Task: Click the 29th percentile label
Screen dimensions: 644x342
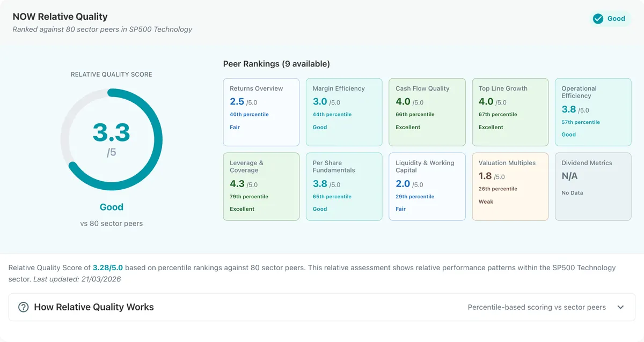Action: click(x=415, y=197)
